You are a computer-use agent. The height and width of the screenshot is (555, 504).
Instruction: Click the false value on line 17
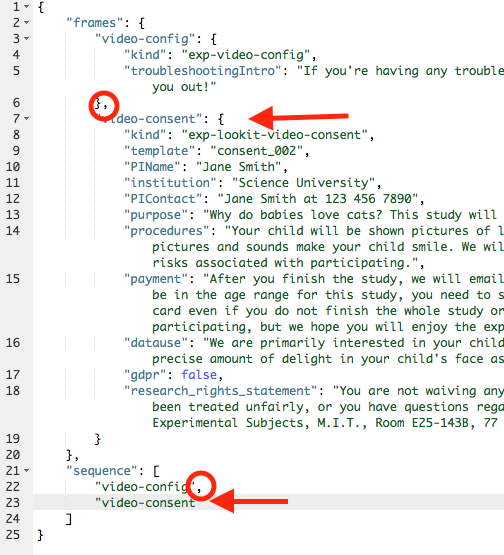click(199, 375)
